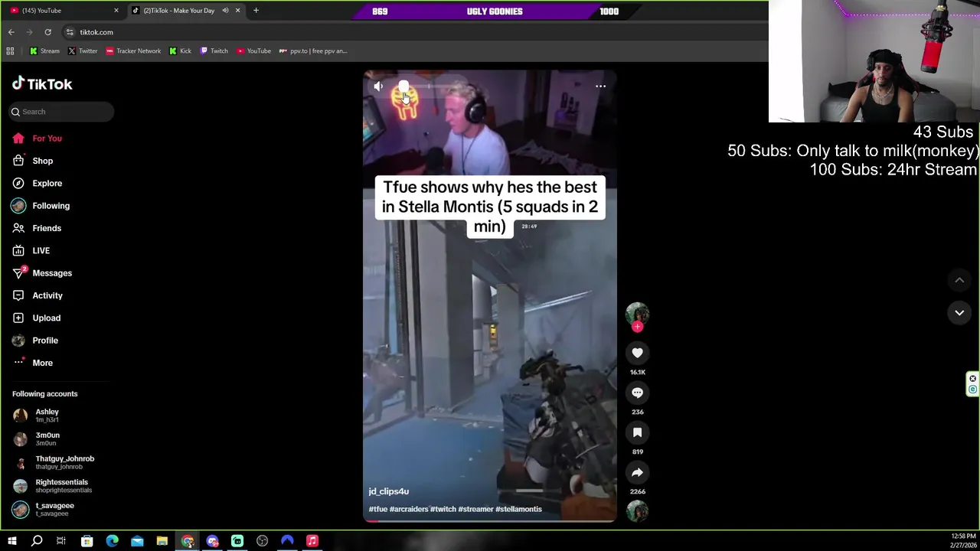Go to the previous video with up chevron
980x551 pixels.
(x=959, y=280)
